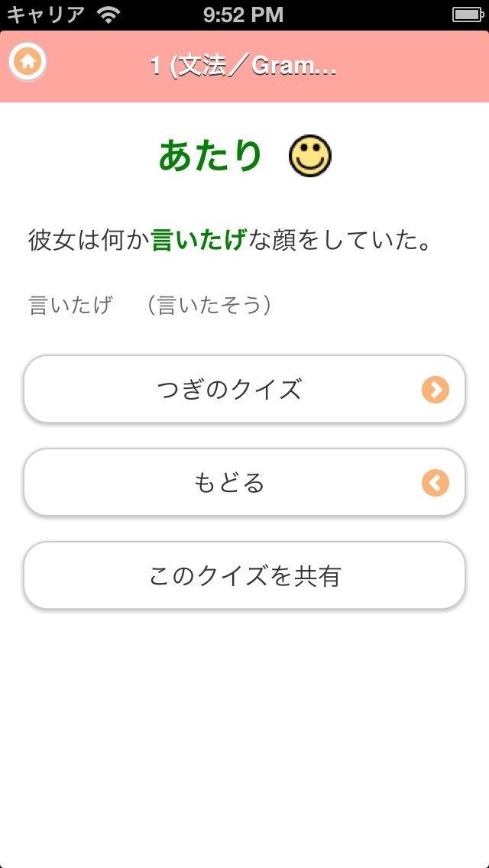Tap the キャリア carrier label
This screenshot has width=489, height=868.
tap(46, 15)
